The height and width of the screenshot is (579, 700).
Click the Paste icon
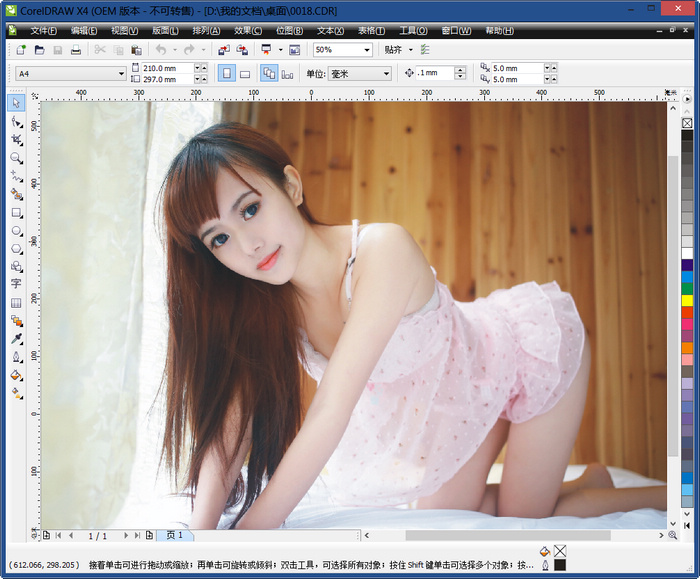[136, 50]
